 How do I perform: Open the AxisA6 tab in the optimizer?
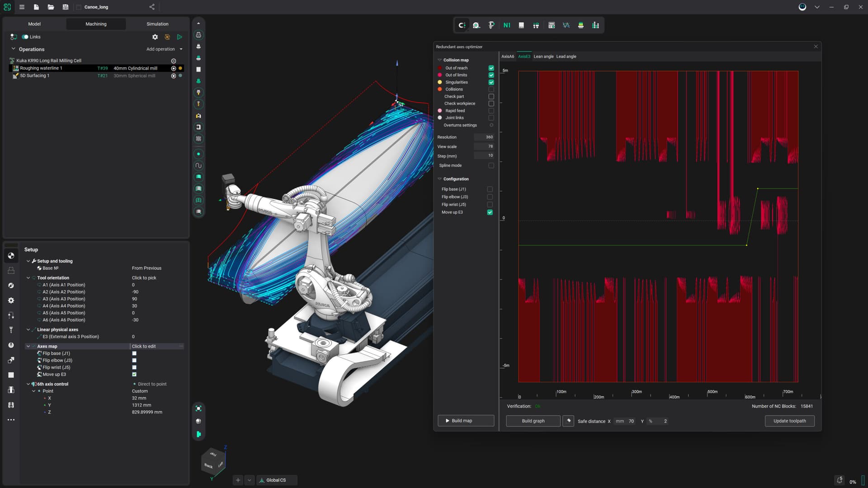pyautogui.click(x=507, y=56)
